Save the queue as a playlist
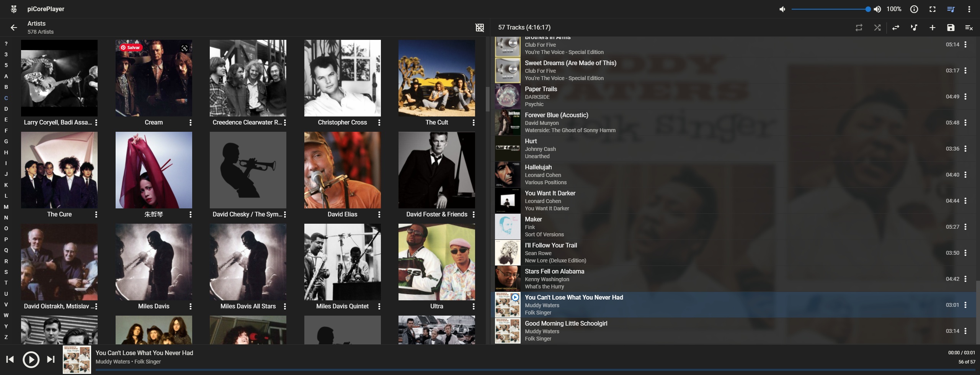This screenshot has height=375, width=980. pyautogui.click(x=951, y=28)
